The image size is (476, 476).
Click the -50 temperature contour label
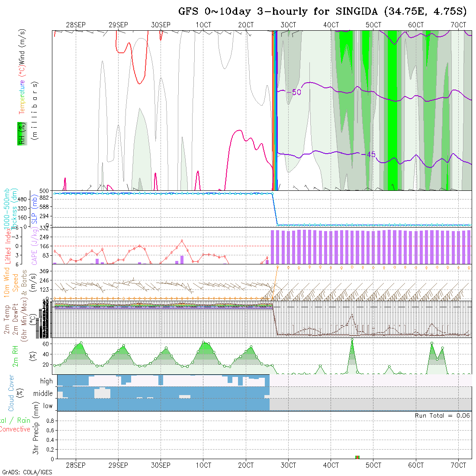pos(296,92)
